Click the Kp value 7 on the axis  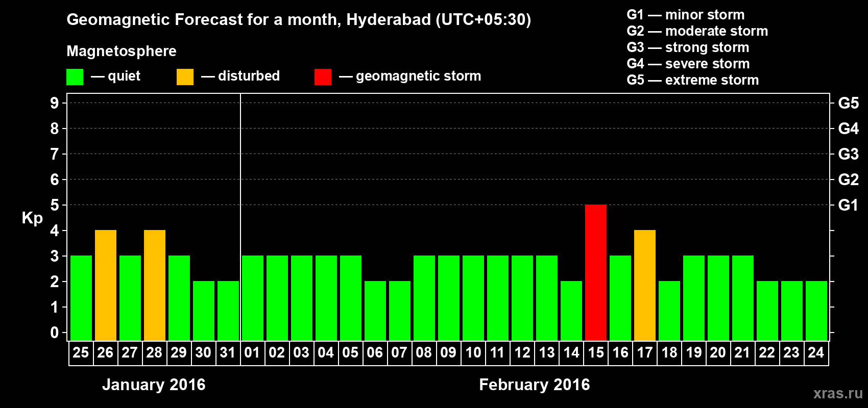coord(55,154)
